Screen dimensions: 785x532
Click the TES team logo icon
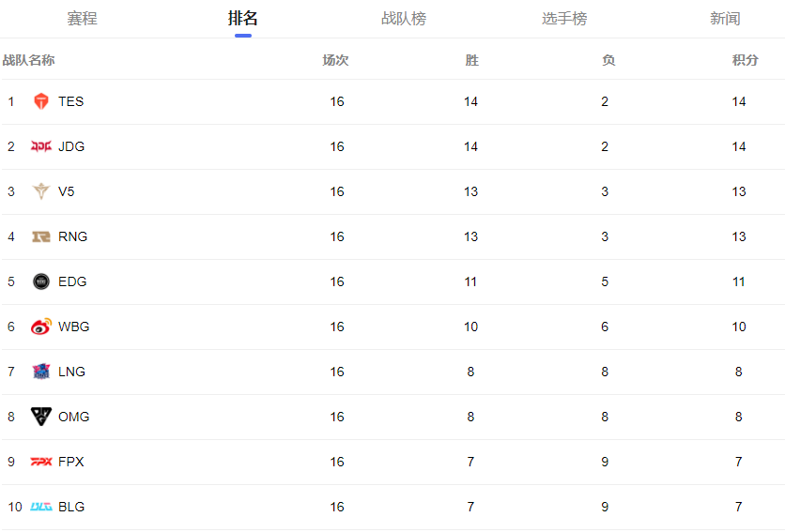click(x=41, y=101)
